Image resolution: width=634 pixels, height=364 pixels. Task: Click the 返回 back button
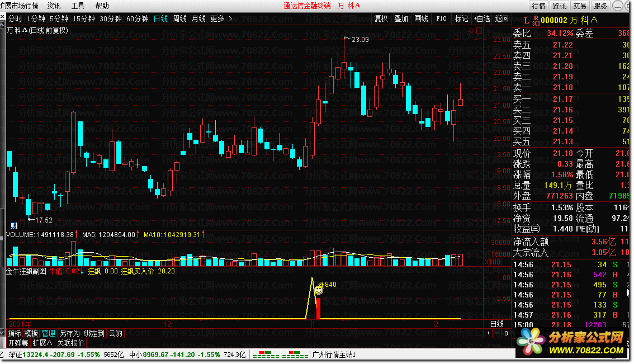coord(502,18)
